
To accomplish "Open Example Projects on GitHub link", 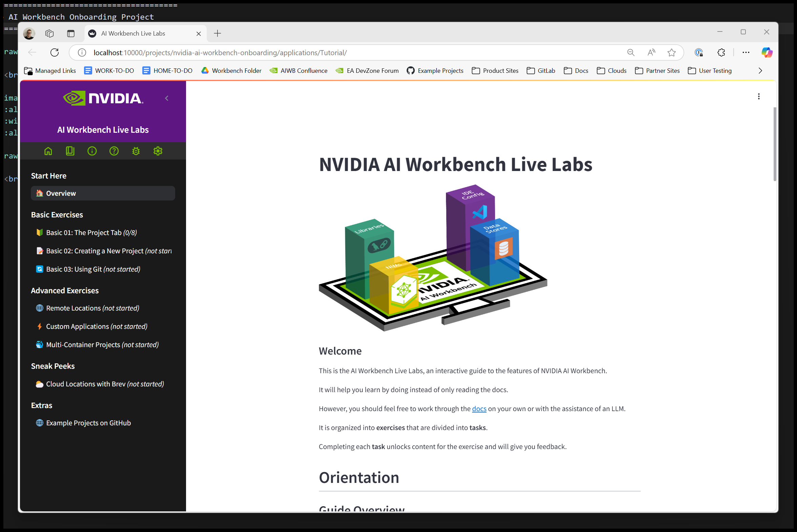I will [x=88, y=423].
